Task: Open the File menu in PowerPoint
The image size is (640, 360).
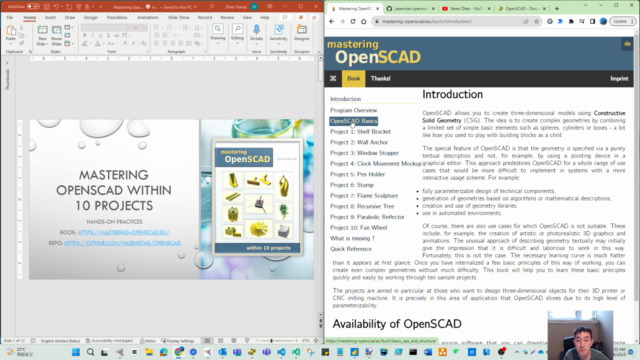Action: (x=9, y=18)
